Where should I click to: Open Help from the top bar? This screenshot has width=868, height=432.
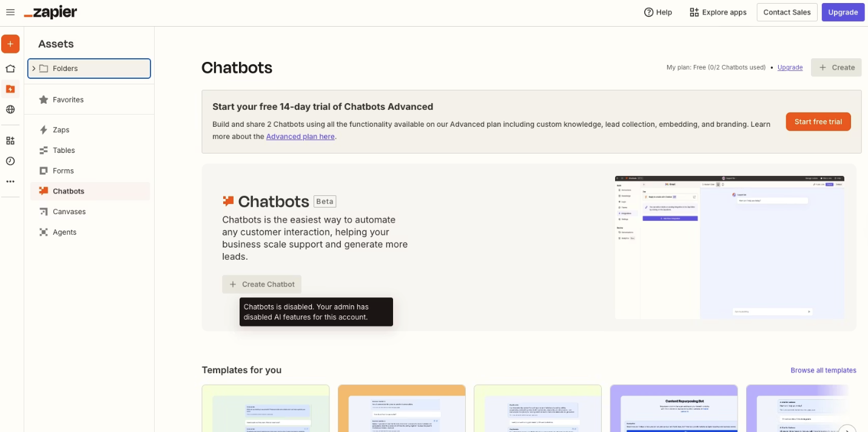659,12
